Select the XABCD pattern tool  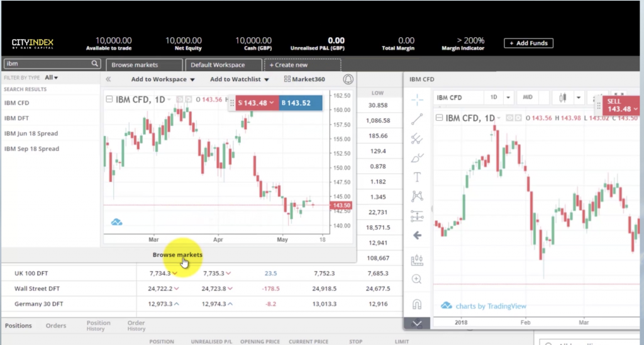[x=417, y=196]
